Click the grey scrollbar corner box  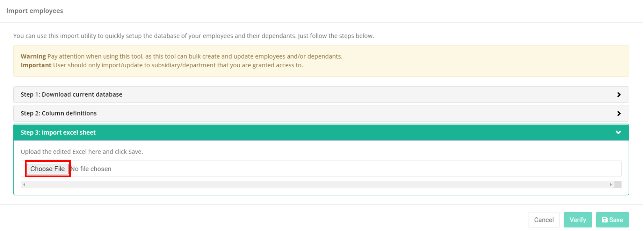pos(618,185)
